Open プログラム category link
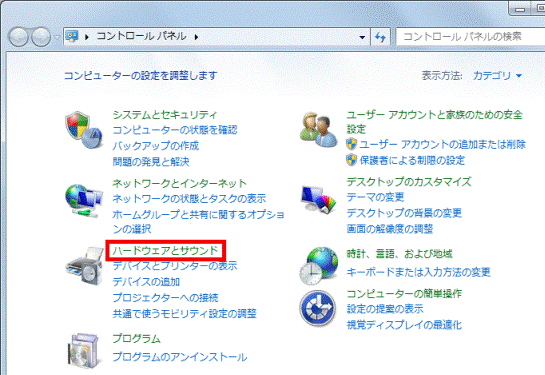The height and width of the screenshot is (375, 545). point(137,338)
